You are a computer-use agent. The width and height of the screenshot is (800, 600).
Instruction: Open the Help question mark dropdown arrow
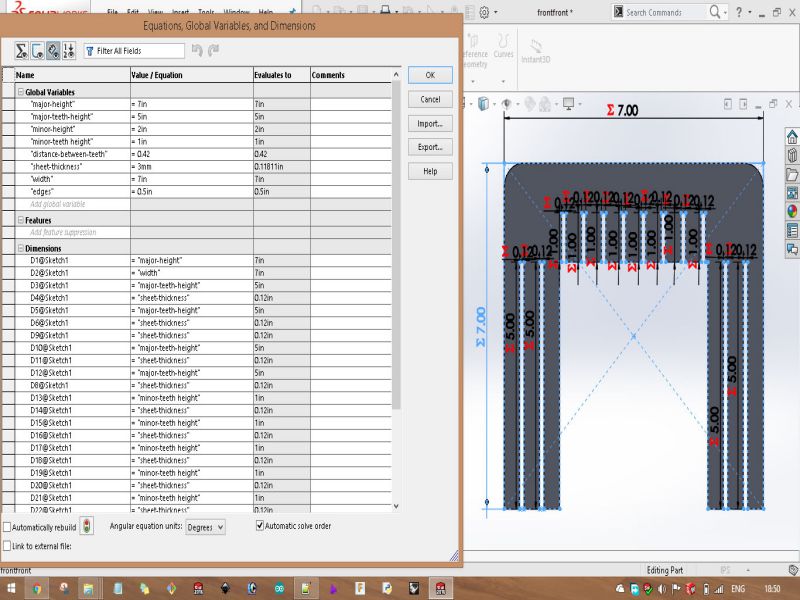749,12
